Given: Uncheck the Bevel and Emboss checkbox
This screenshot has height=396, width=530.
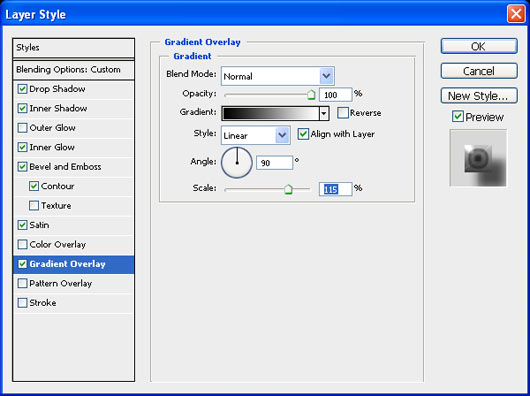Looking at the screenshot, I should point(22,167).
